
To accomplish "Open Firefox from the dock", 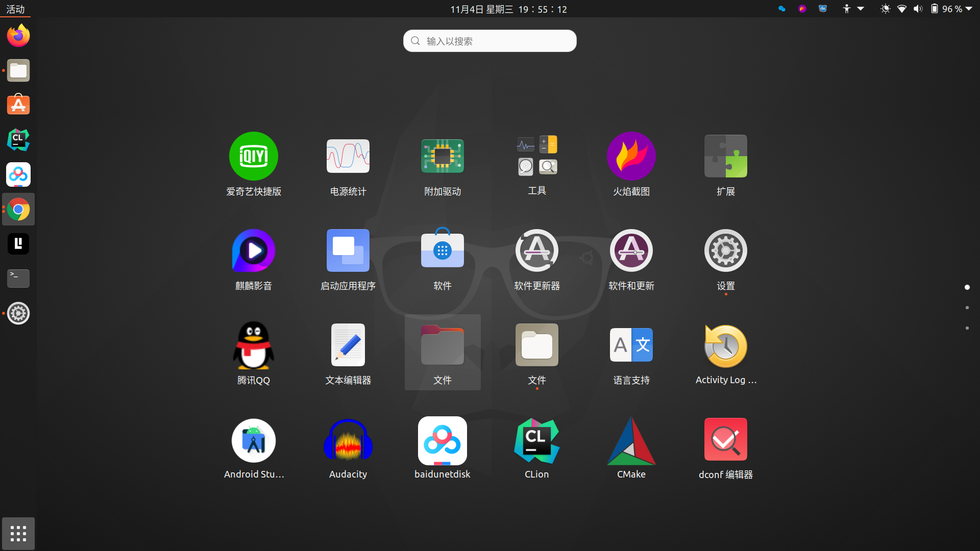I will [x=18, y=36].
